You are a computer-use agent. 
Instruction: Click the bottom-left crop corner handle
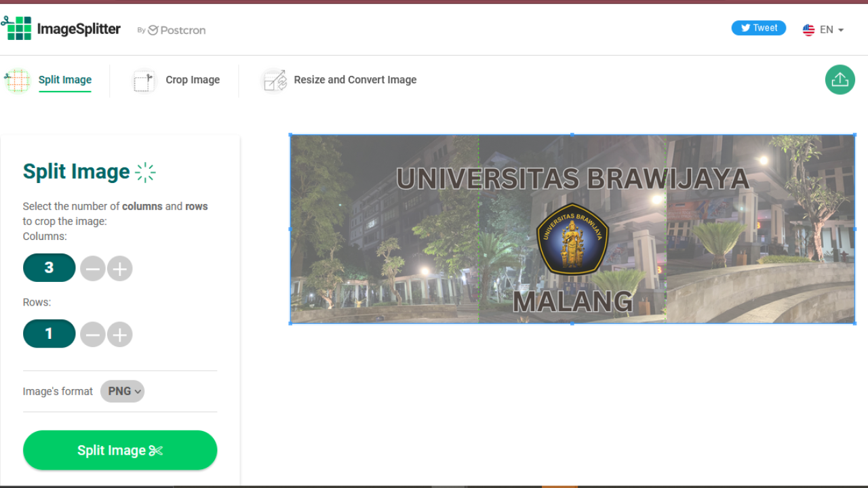[290, 323]
